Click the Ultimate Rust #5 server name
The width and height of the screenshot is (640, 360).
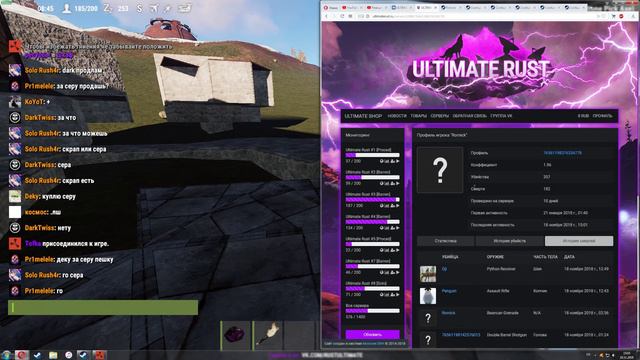click(368, 239)
